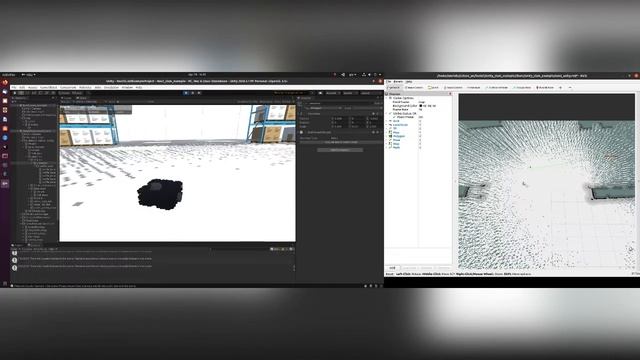Open RViz Help menu
This screenshot has height=360, width=640.
click(409, 82)
